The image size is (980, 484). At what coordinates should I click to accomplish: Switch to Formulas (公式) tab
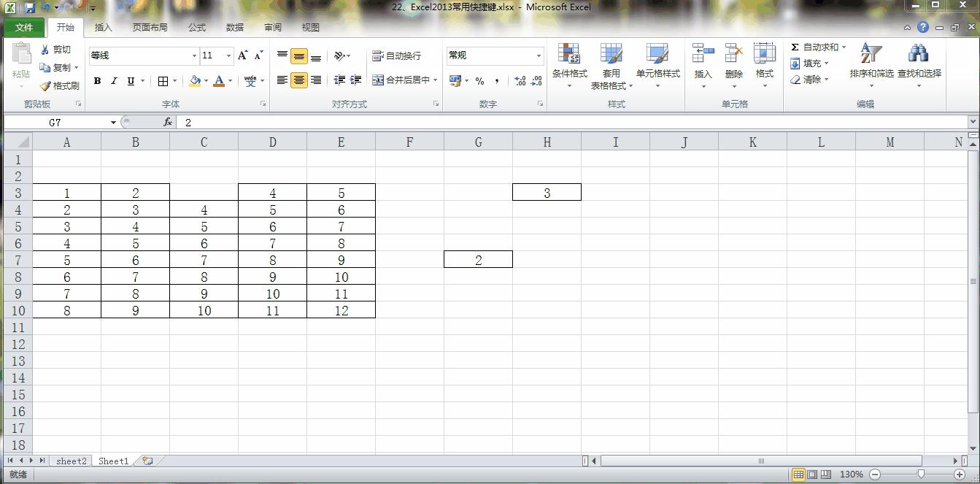[197, 28]
